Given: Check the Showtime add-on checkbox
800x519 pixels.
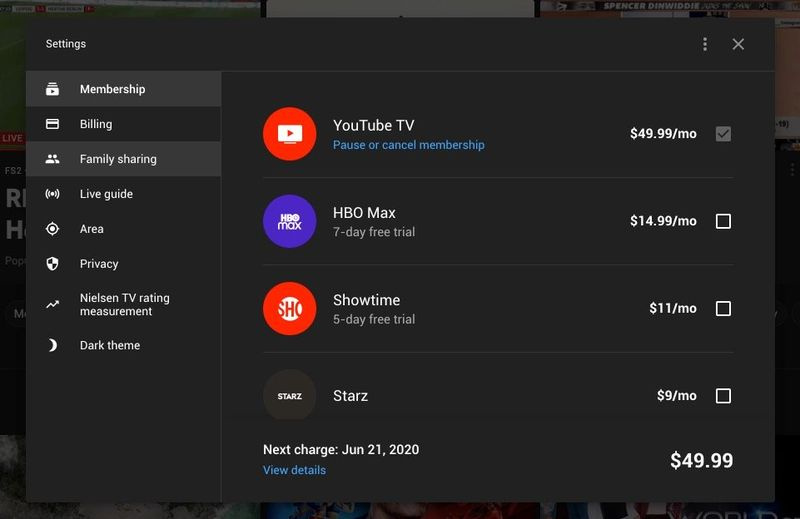Looking at the screenshot, I should coord(723,308).
